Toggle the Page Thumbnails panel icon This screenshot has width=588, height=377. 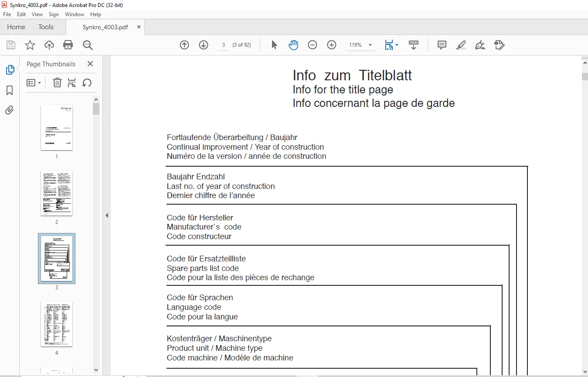tap(10, 70)
